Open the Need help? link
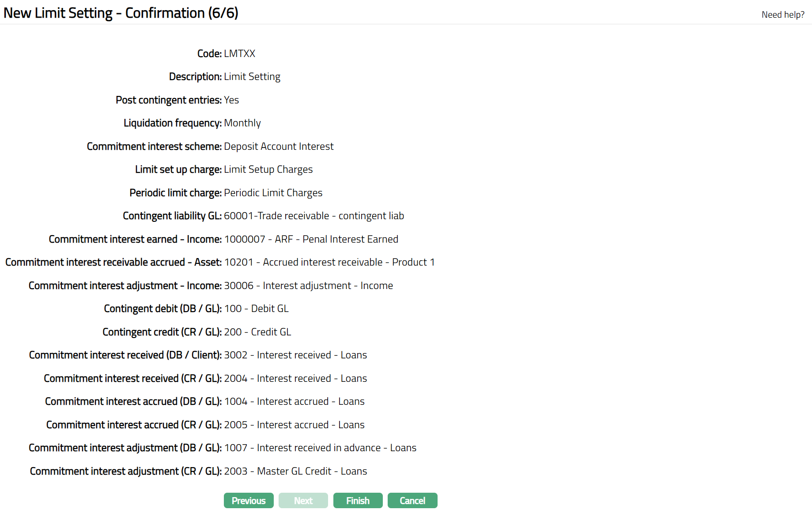812x521 pixels. [783, 15]
